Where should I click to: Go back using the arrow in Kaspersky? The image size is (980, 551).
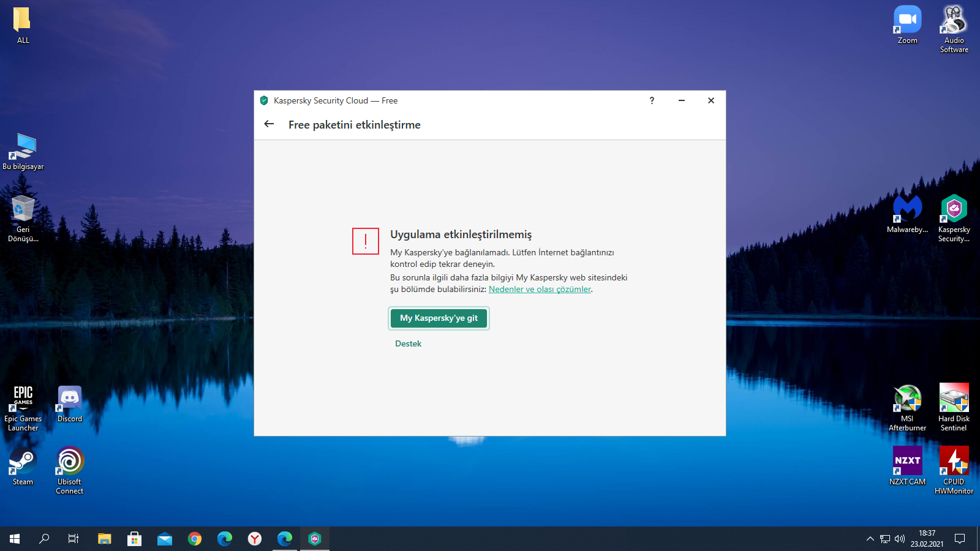269,124
